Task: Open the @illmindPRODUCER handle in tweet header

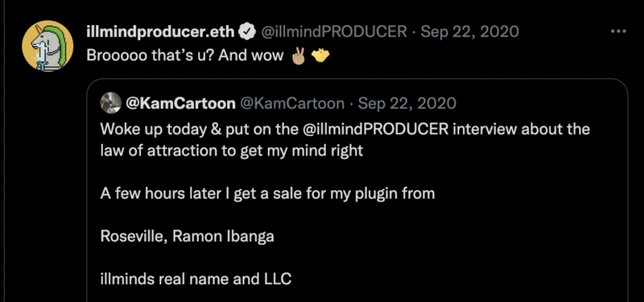Action: pos(334,31)
